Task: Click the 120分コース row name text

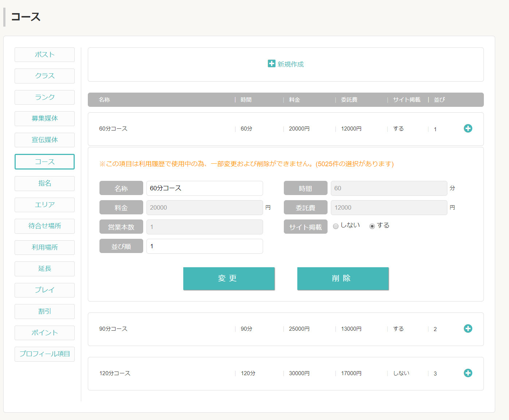Action: (115, 373)
